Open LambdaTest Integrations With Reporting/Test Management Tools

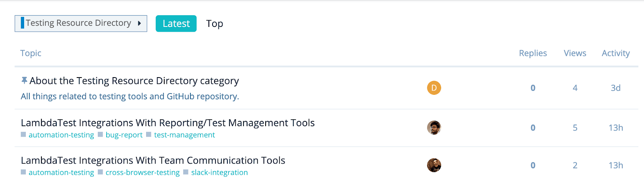click(x=167, y=123)
